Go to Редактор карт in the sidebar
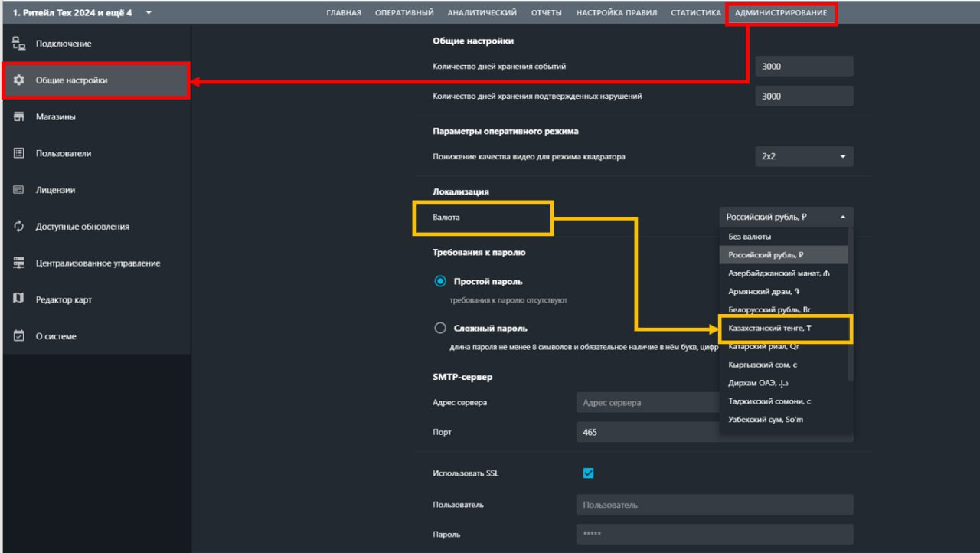The height and width of the screenshot is (553, 980). (x=96, y=299)
